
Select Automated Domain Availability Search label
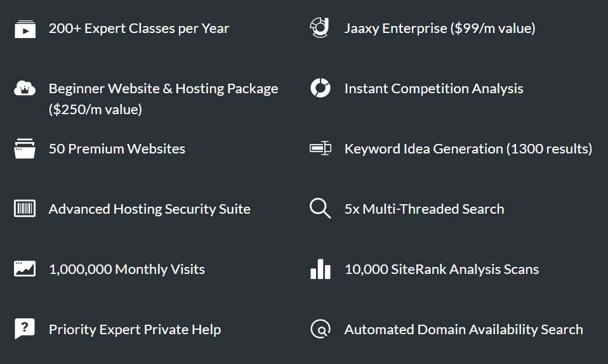(x=463, y=330)
